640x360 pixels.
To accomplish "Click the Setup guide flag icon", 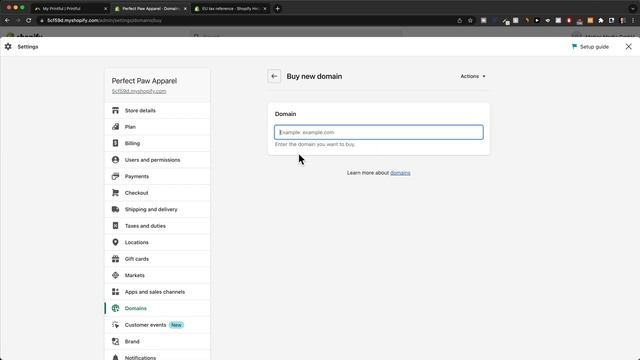I will [574, 47].
